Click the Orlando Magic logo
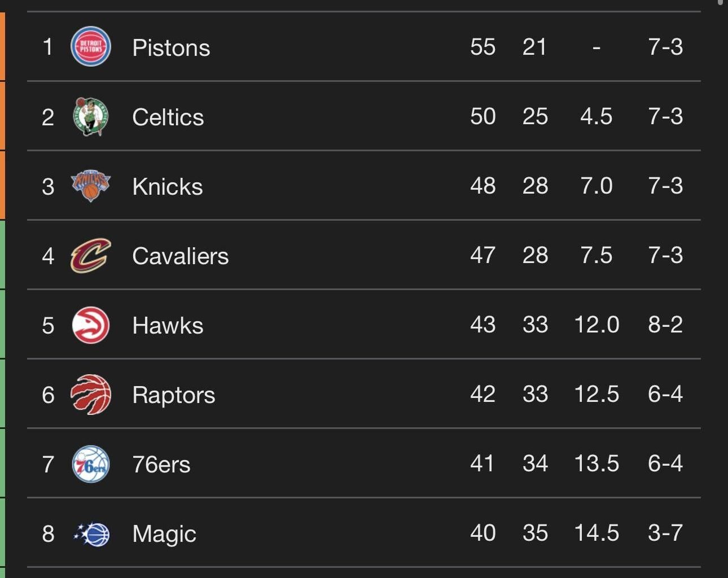728x578 pixels. tap(90, 533)
